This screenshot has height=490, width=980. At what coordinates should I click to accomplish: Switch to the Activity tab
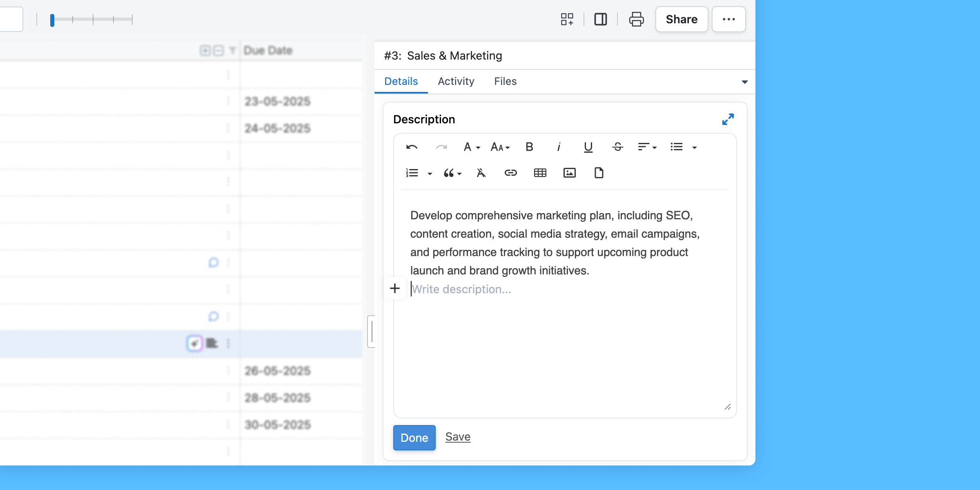coord(456,81)
